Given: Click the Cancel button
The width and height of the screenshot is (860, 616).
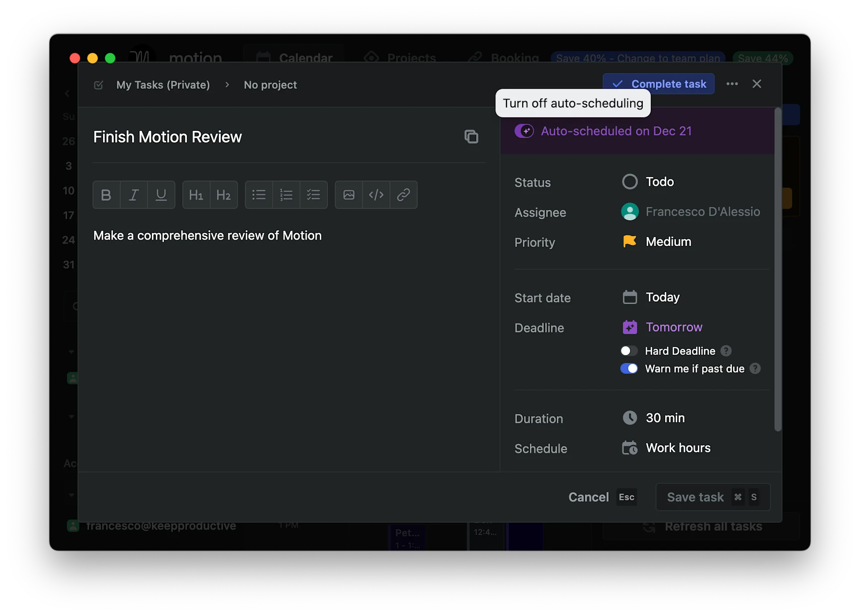Looking at the screenshot, I should click(602, 497).
